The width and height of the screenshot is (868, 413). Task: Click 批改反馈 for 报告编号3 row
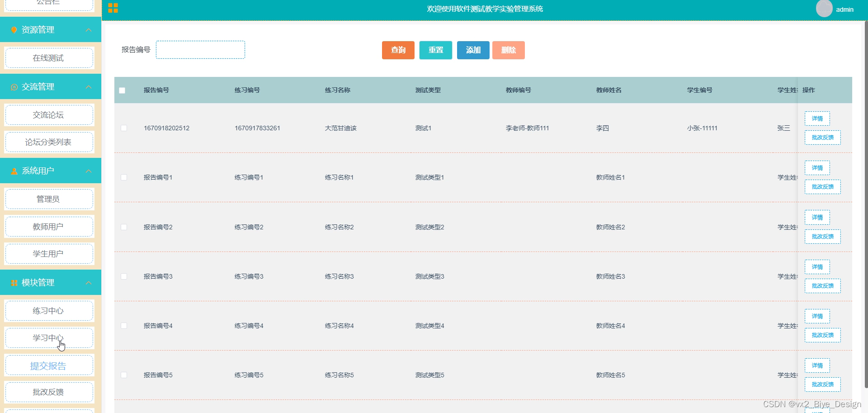[823, 286]
